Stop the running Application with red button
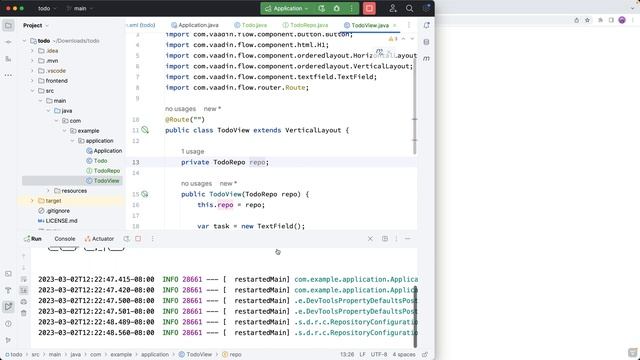The width and height of the screenshot is (640, 360). pos(369,8)
